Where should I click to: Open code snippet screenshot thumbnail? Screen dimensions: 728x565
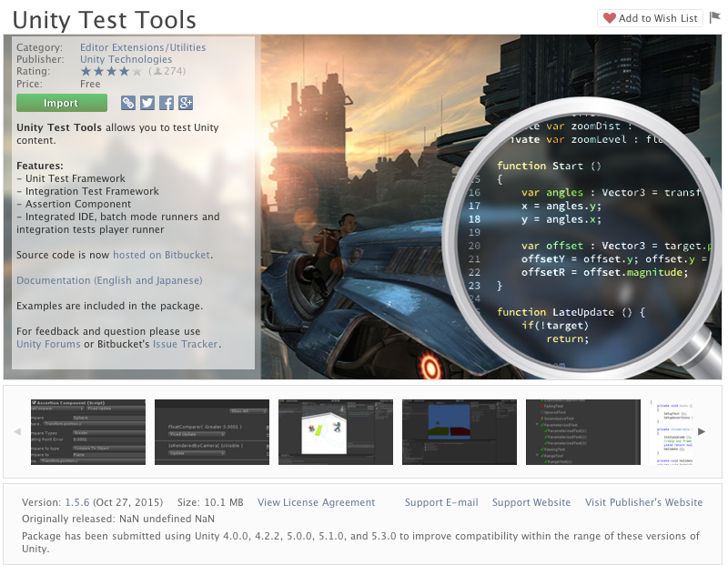click(x=672, y=432)
